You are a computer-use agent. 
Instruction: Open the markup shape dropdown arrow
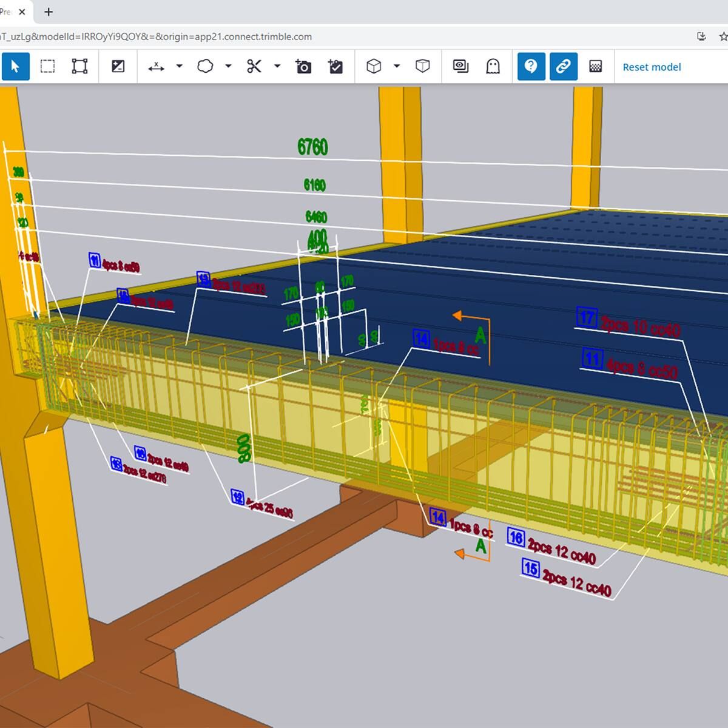[x=228, y=66]
